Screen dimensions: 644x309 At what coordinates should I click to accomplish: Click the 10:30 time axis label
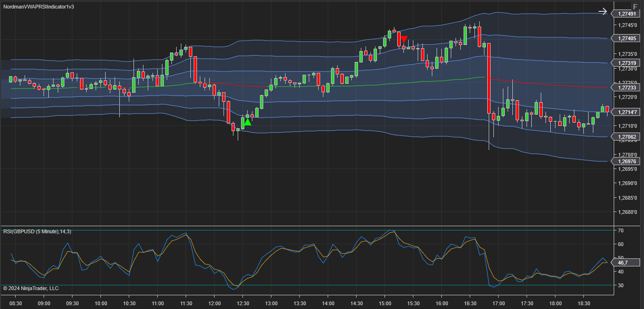click(x=129, y=303)
